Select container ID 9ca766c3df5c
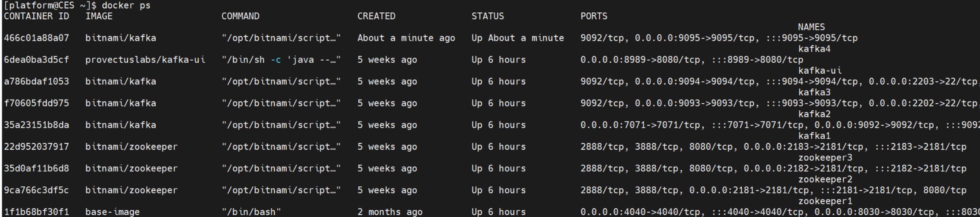The image size is (980, 217). (36, 190)
